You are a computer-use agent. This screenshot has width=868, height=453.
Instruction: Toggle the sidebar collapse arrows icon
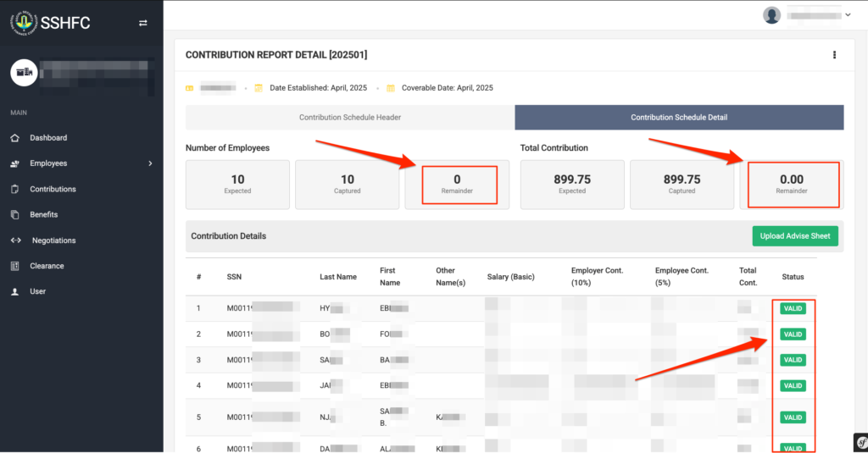(x=142, y=23)
